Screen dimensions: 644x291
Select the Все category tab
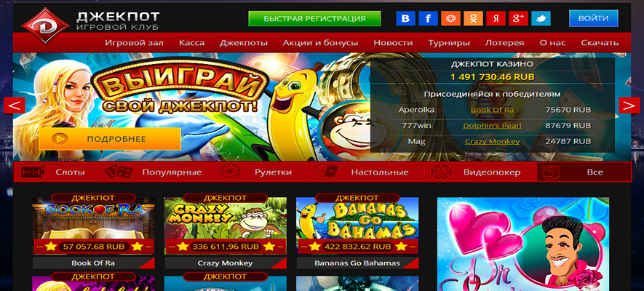point(584,172)
